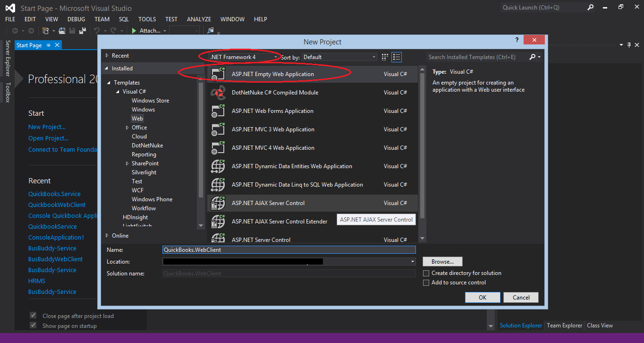Viewport: 644px width, 343px height.
Task: Click Cancel in New Project dialog
Action: pos(521,297)
